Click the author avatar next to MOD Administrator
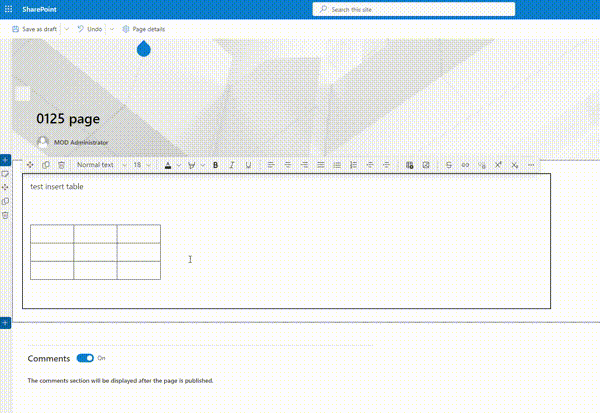600x413 pixels. coord(42,142)
